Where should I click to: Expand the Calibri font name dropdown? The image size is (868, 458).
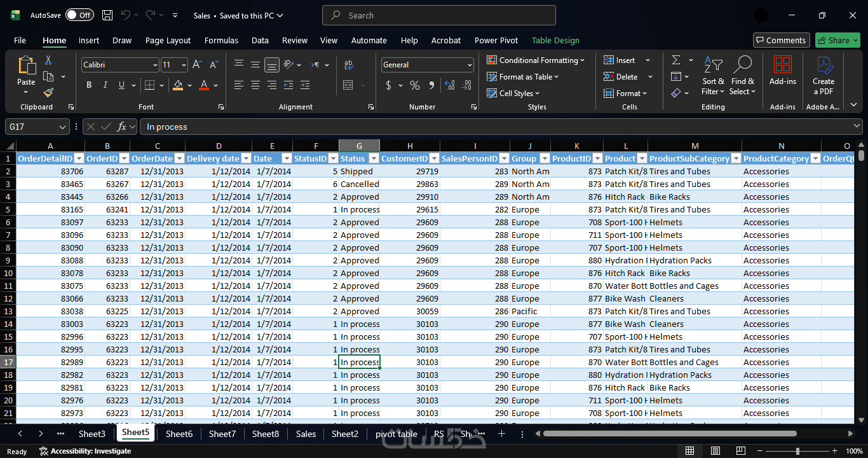tap(155, 65)
